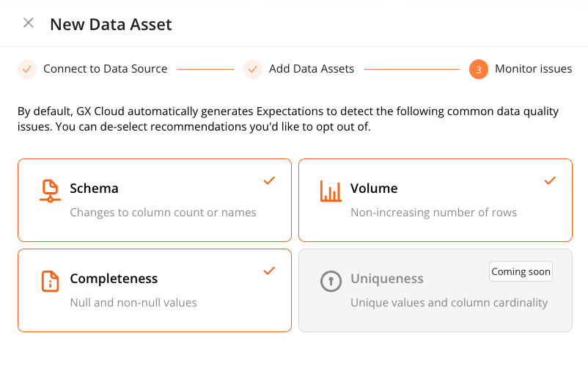Click the Schema tree diagram icon
Viewport: 588px width, 374px height.
(x=50, y=191)
